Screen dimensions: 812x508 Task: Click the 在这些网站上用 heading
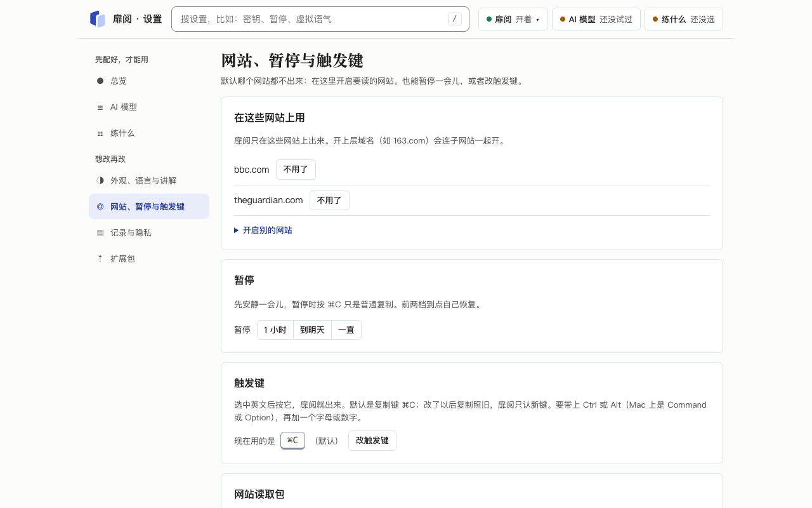[x=270, y=117]
